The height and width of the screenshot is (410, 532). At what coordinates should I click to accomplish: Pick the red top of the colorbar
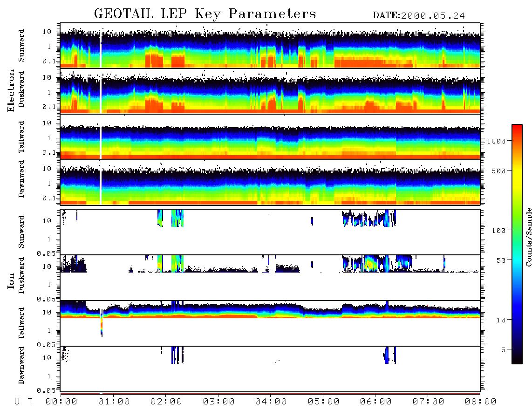(x=517, y=128)
